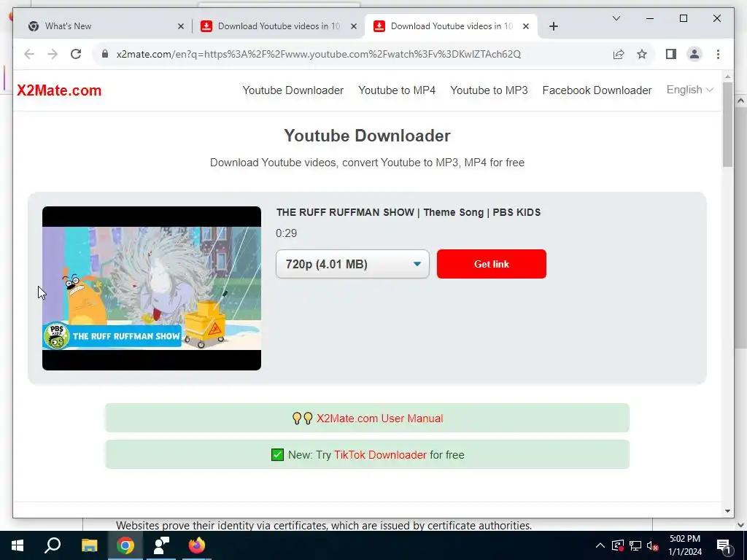Open the Chrome profile avatar
Viewport: 747px width, 560px height.
coord(694,54)
